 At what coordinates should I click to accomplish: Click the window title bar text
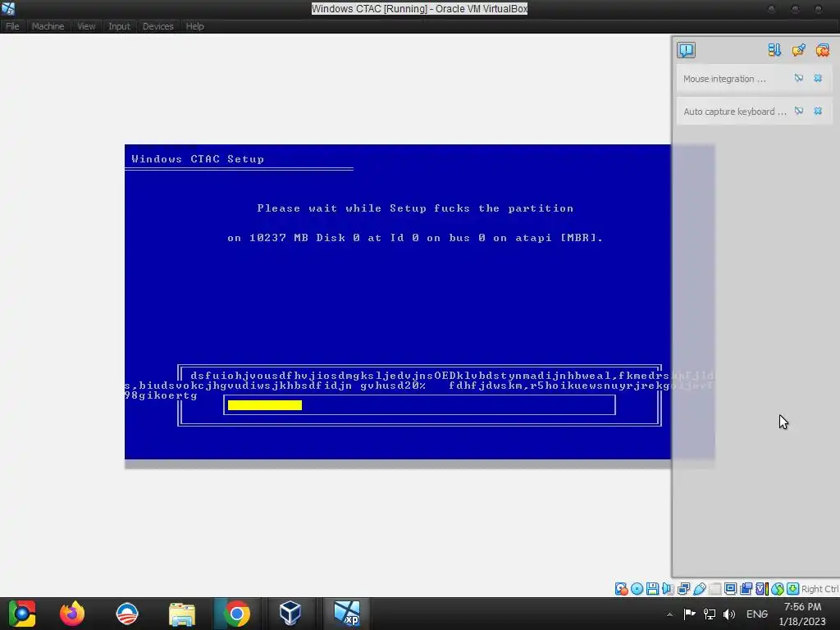(x=419, y=8)
